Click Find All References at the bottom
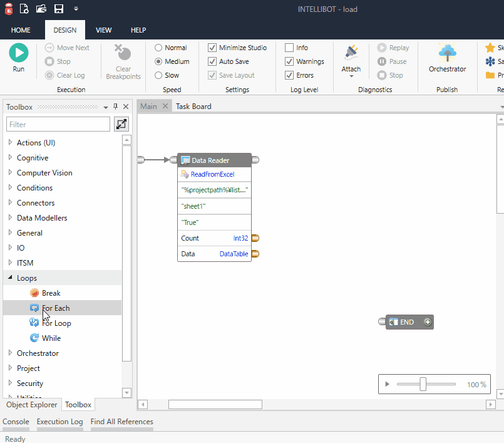The height and width of the screenshot is (443, 504). coord(121,422)
